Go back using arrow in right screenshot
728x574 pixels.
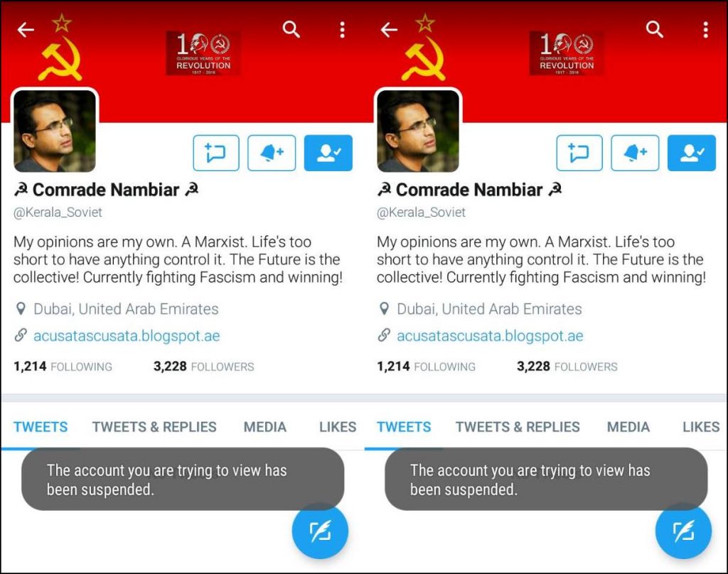coord(389,30)
